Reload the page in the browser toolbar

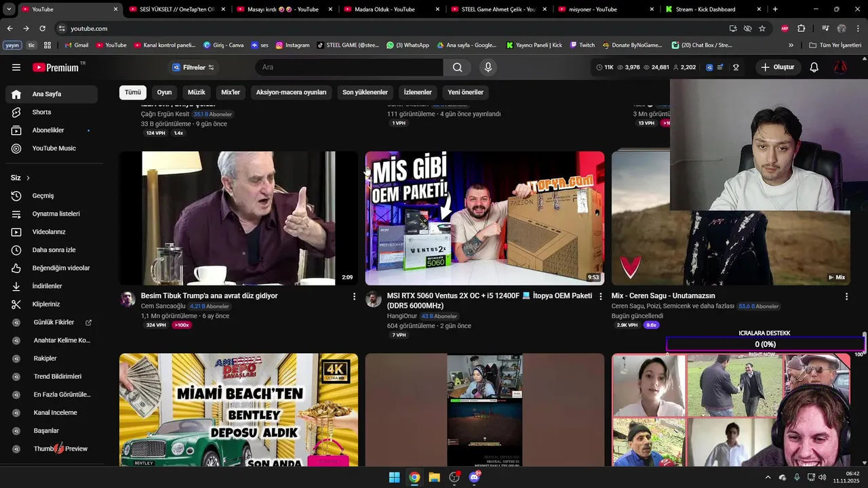coord(42,28)
